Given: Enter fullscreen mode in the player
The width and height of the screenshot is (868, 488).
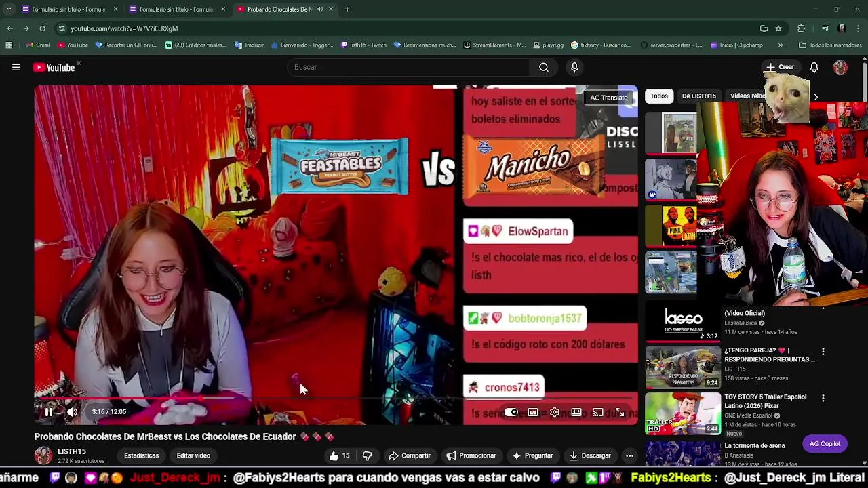Looking at the screenshot, I should pos(619,412).
